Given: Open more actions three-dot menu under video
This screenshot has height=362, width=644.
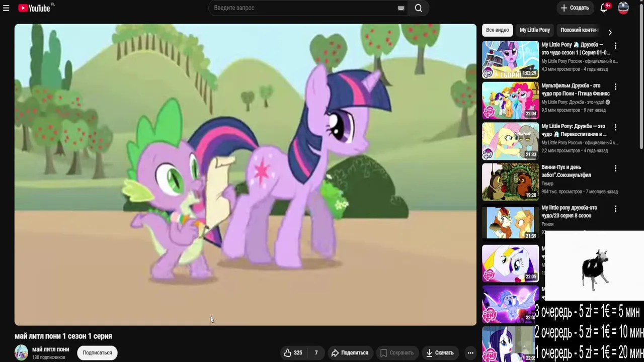Looking at the screenshot, I should point(470,353).
